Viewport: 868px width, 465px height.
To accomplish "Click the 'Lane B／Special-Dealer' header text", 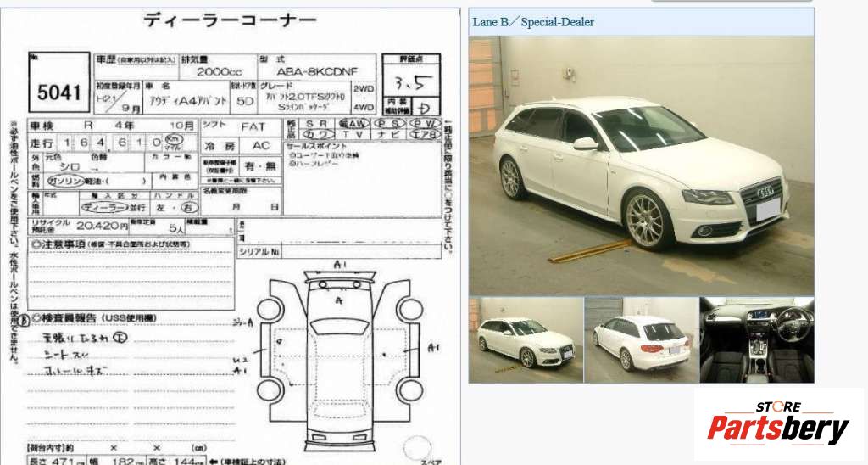I will click(x=533, y=22).
